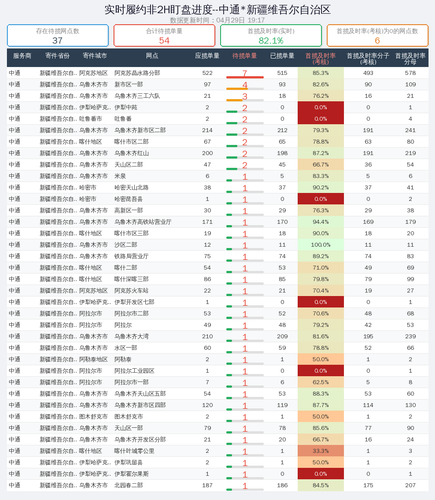Select the 乌鲁木齐新市区二部 outlet name
Image resolution: width=435 pixels, height=500 pixels.
coord(140,130)
